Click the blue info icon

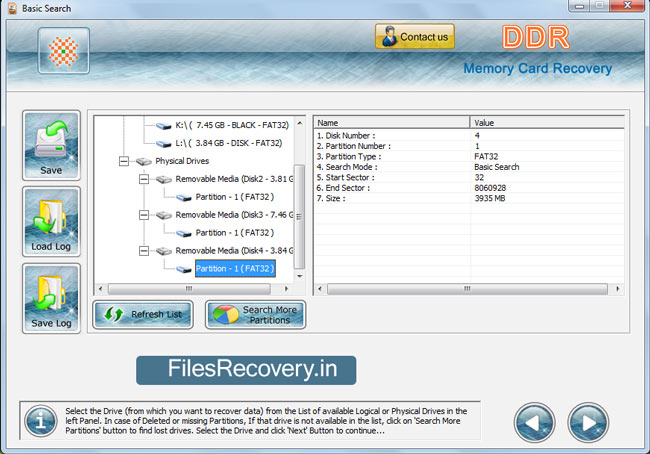[x=41, y=421]
